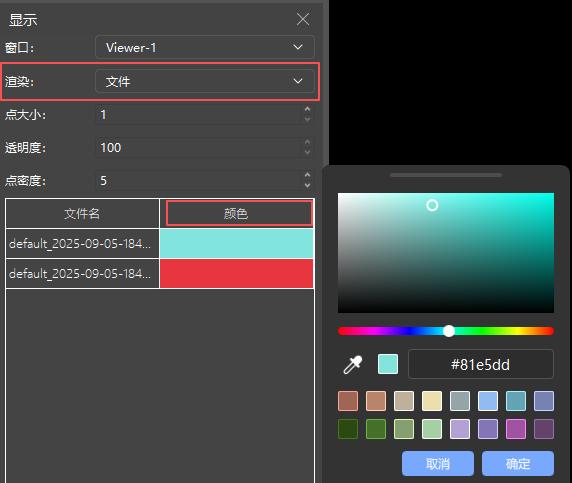Choose the copper tan preset swatch
Viewport: 572px width, 483px height.
376,401
